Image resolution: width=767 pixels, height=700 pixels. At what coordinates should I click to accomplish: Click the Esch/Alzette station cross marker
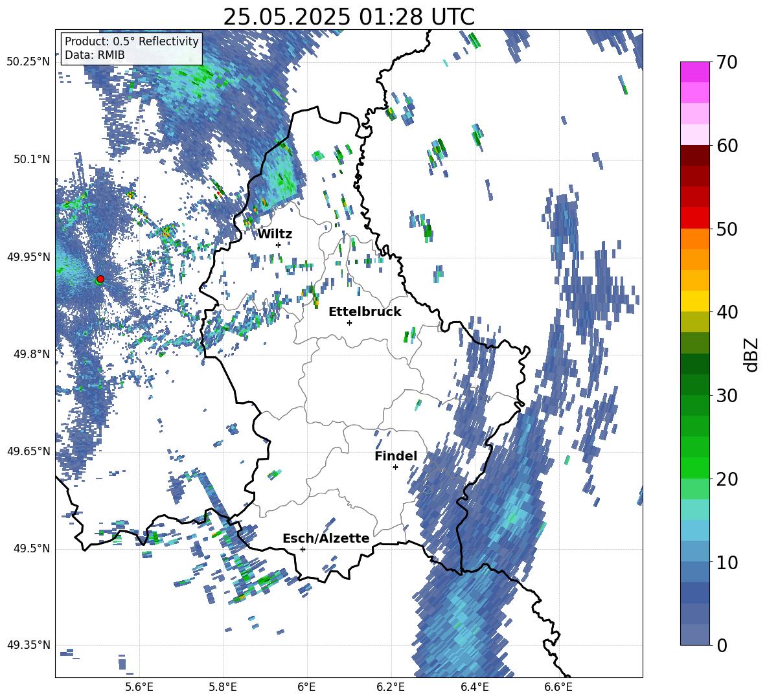303,549
